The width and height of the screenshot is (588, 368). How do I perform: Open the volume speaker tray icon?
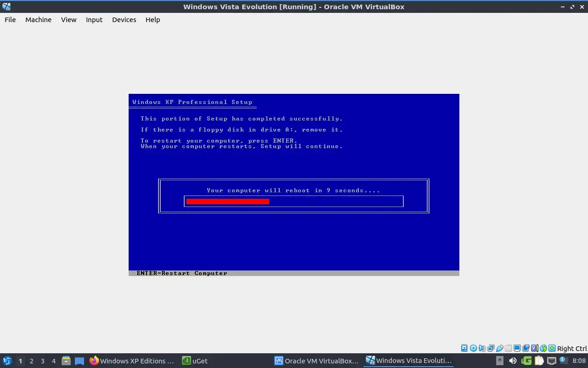pyautogui.click(x=513, y=361)
